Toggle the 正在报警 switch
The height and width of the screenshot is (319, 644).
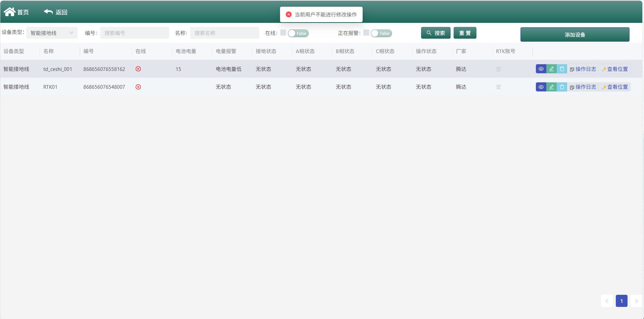381,33
